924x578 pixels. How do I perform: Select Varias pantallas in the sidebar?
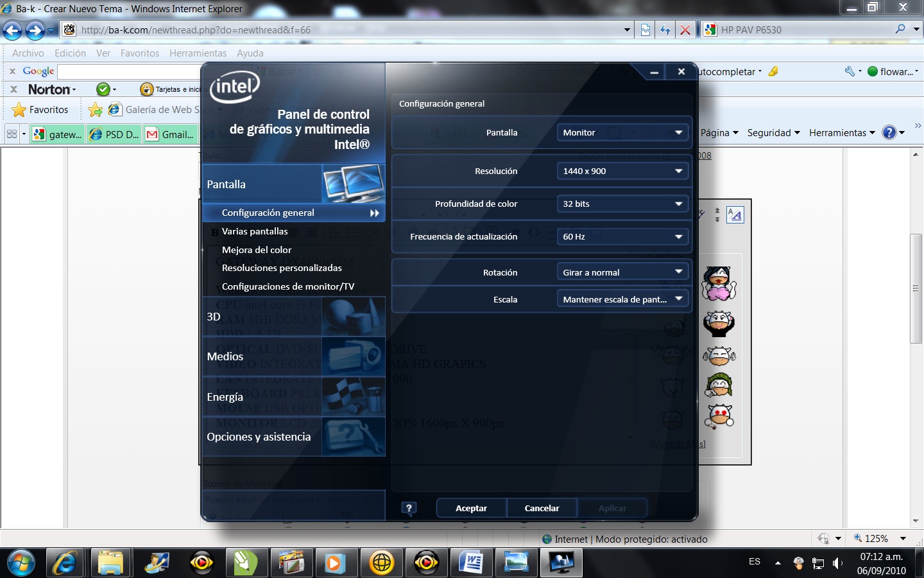255,231
